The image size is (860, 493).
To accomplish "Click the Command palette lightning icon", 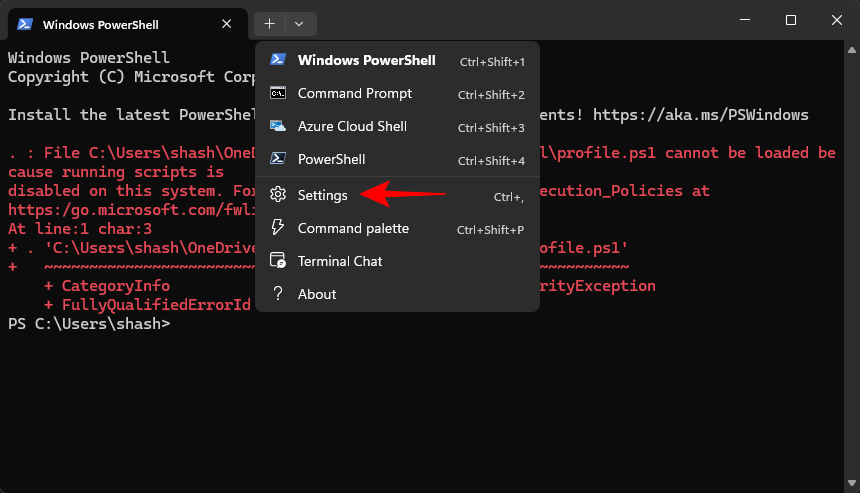I will click(x=279, y=228).
